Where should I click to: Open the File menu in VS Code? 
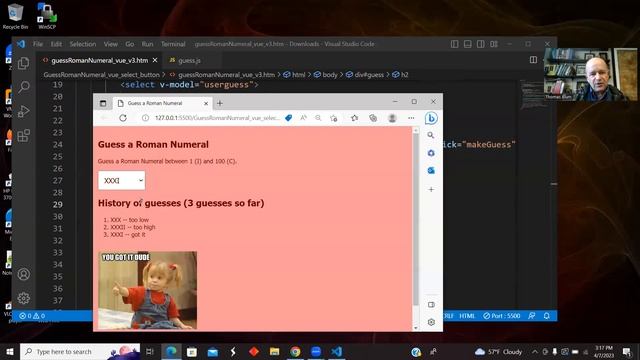click(38, 44)
